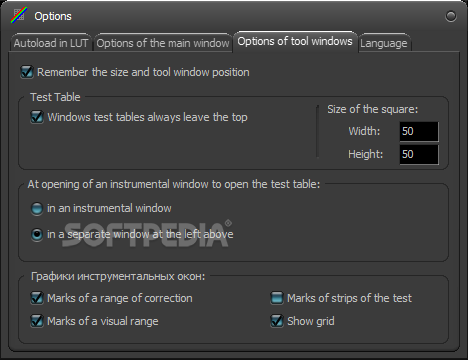Click the 'Size of the square:' label

tap(372, 109)
